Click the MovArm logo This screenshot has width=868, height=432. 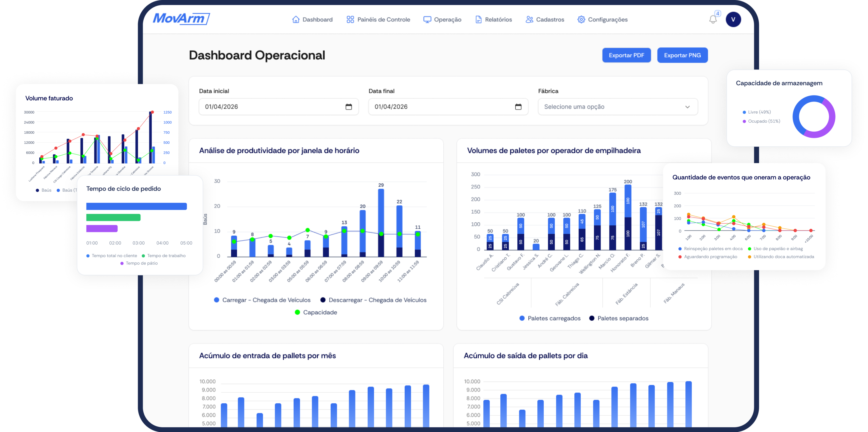tap(181, 19)
